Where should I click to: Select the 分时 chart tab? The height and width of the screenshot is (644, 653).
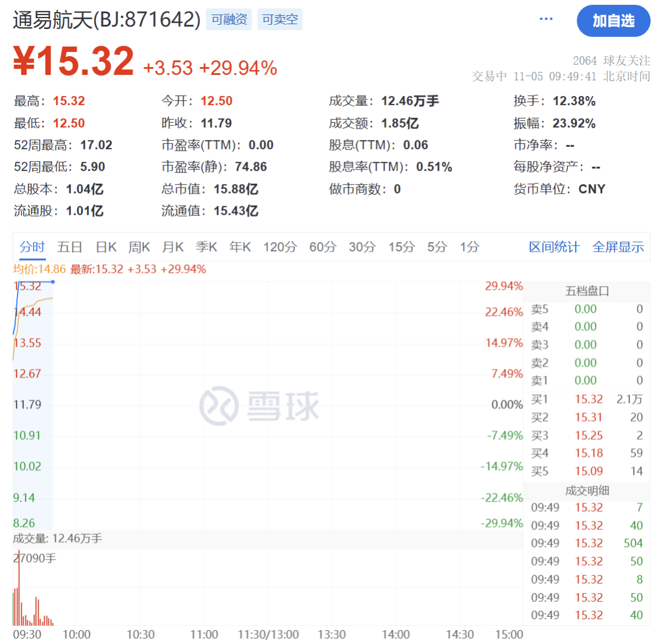click(x=32, y=247)
